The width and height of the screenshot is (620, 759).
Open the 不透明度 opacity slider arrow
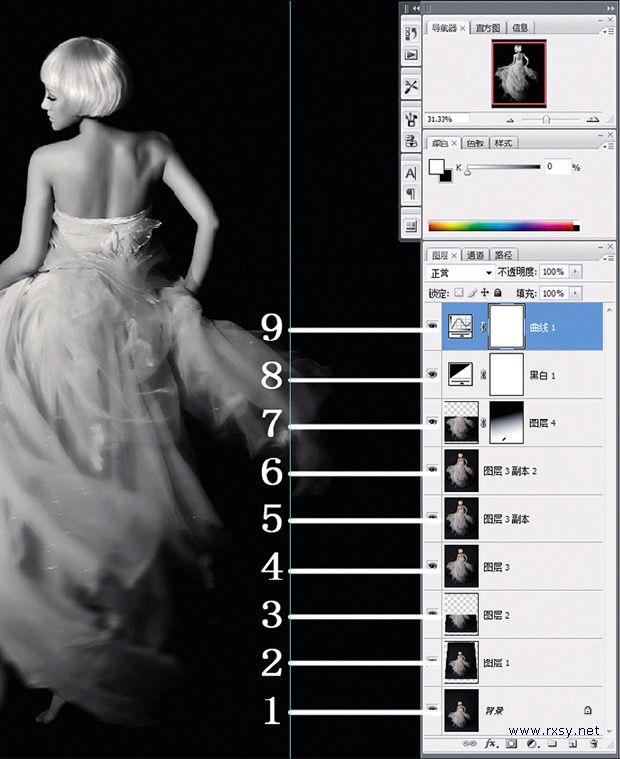tap(575, 272)
